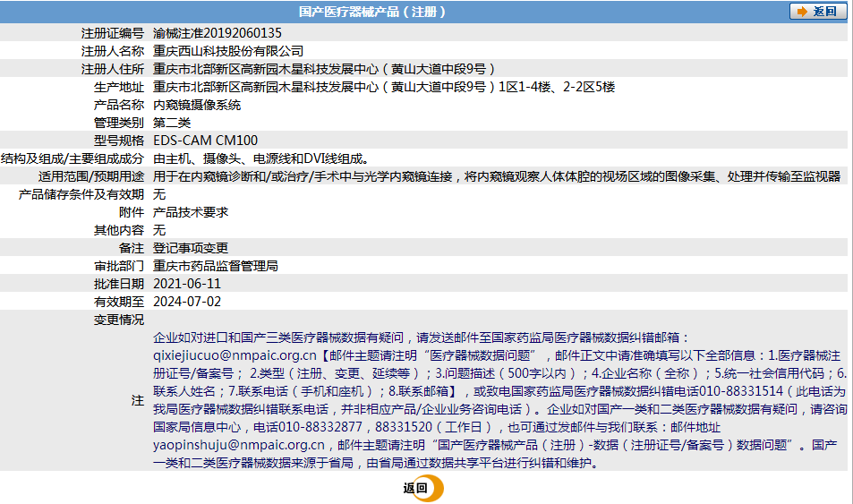The image size is (853, 504).
Task: Click the bottom 返回 button with orange circle
Action: point(423,488)
